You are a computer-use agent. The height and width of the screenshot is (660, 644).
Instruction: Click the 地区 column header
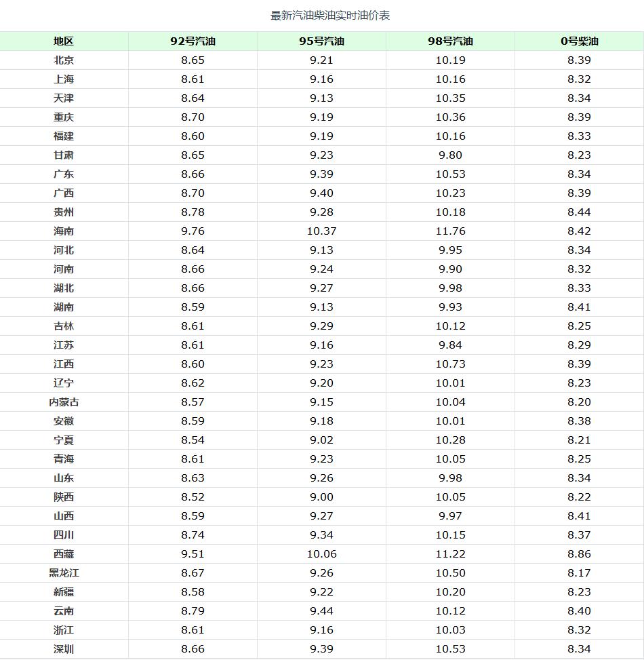64,41
